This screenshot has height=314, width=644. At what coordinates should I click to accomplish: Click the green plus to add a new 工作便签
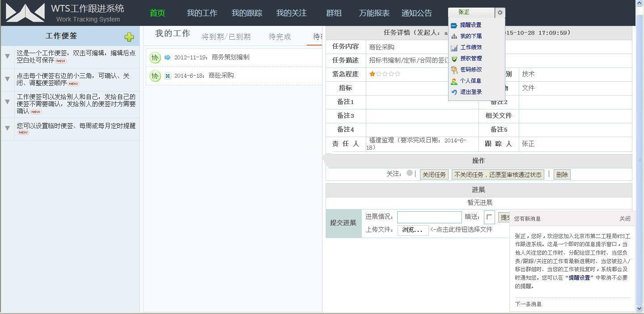coord(129,38)
